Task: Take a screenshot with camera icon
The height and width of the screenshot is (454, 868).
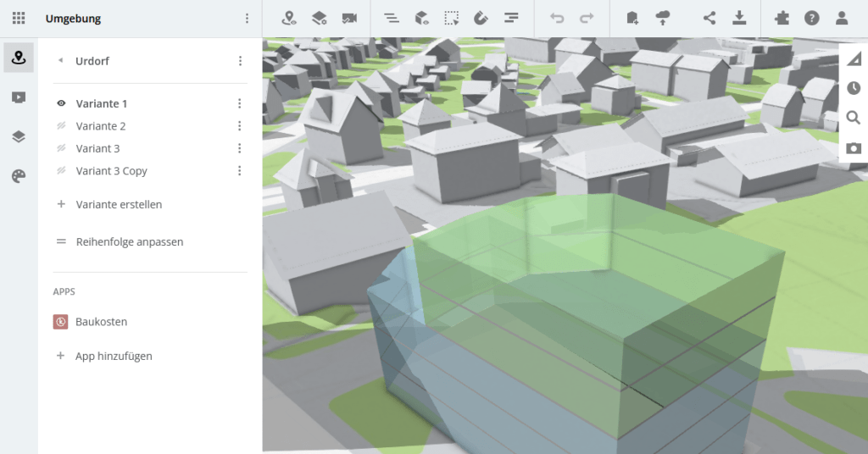Action: 854,148
